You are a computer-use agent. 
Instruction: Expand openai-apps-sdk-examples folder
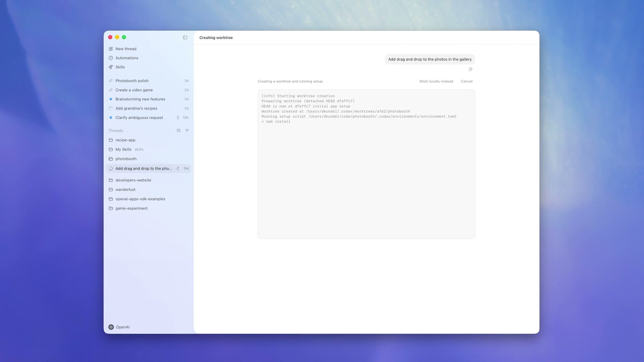(148, 199)
